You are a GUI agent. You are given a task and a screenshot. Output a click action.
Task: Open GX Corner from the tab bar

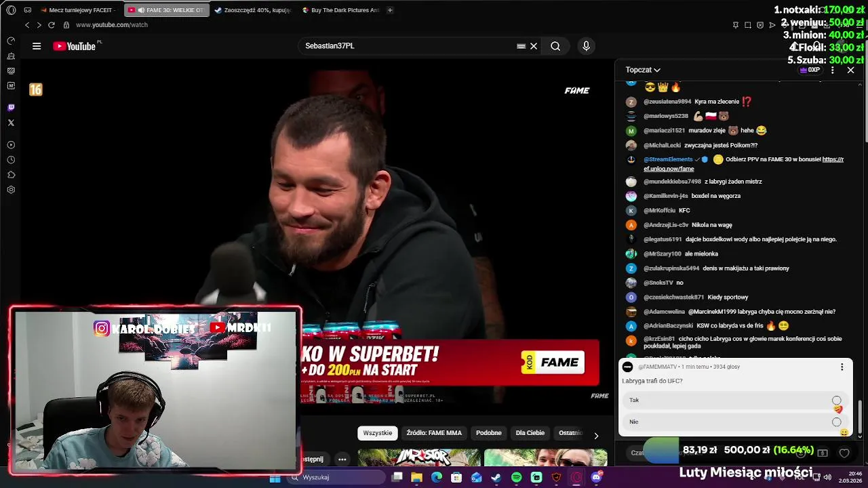(27, 10)
